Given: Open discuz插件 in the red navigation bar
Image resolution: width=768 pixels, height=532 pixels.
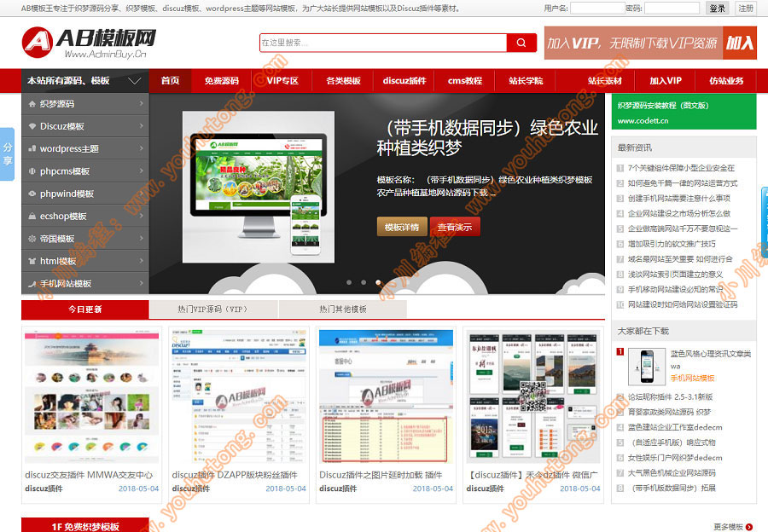Looking at the screenshot, I should (x=404, y=81).
